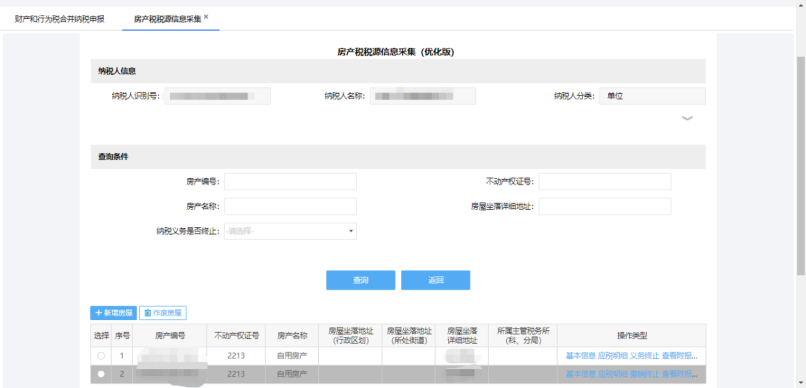Click the 作废房屋 trash button

point(163,312)
